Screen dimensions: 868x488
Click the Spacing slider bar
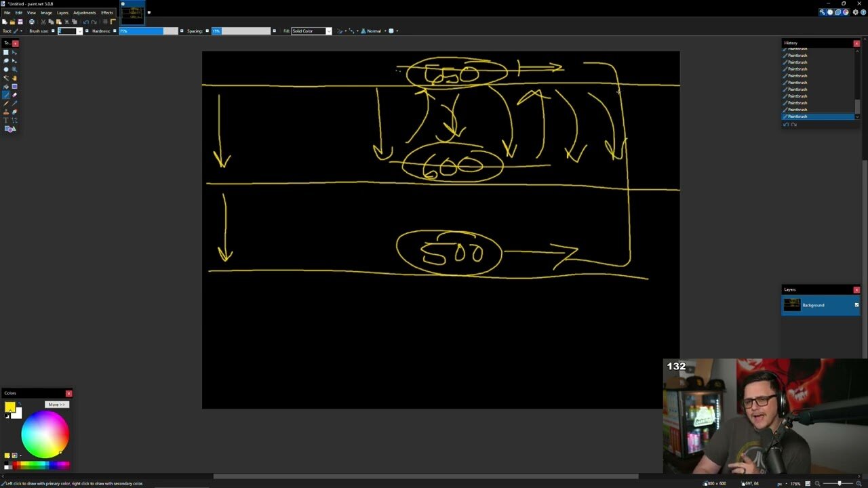click(241, 31)
